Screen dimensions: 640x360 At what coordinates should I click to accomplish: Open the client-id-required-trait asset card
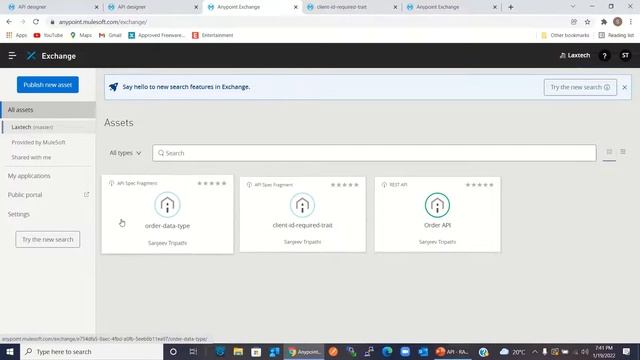302,214
